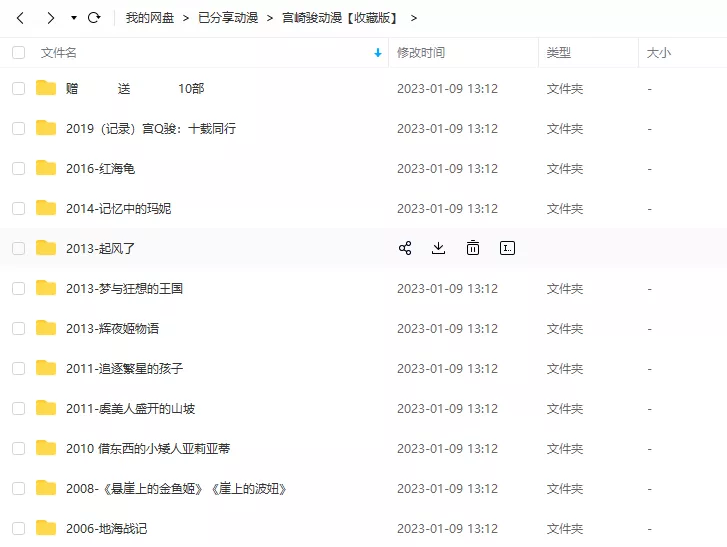
Task: Toggle the file name sort arrow
Action: coord(377,52)
